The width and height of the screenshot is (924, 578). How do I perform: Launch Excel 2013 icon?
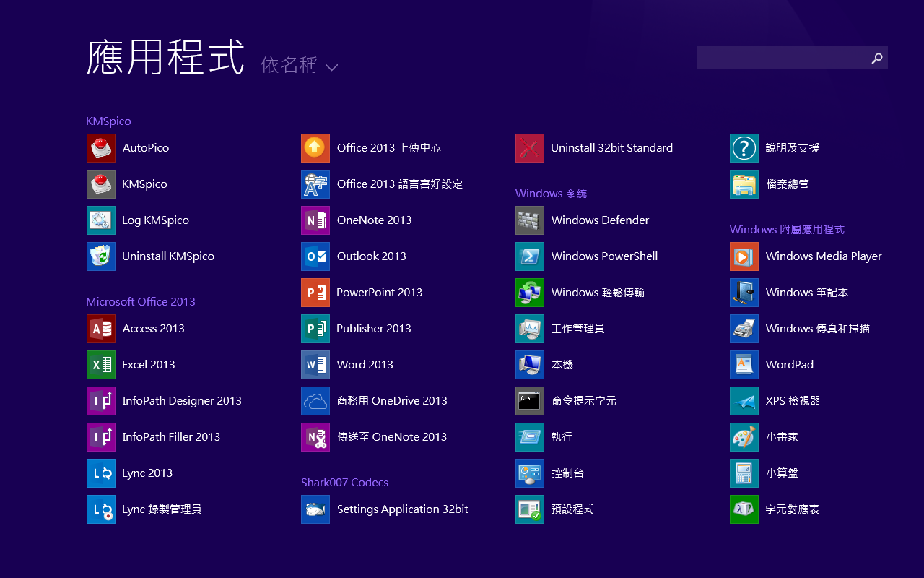[101, 365]
